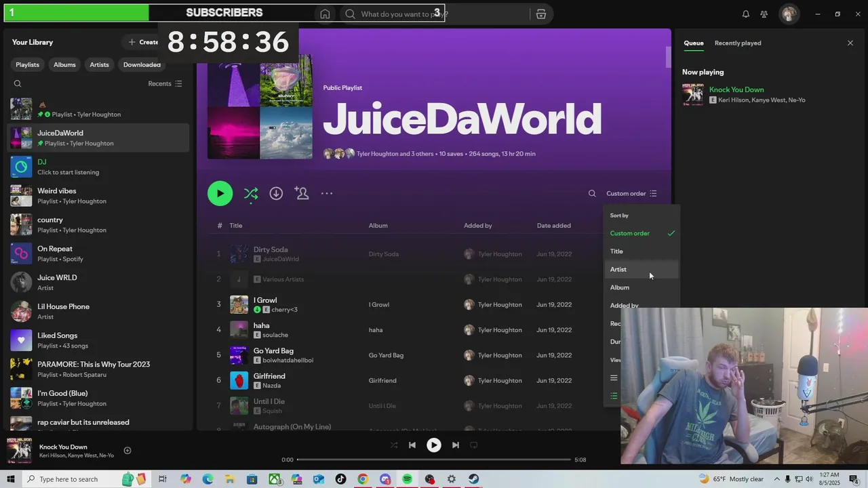Select Custom order in Sort by menu
The width and height of the screenshot is (868, 488).
pyautogui.click(x=641, y=233)
